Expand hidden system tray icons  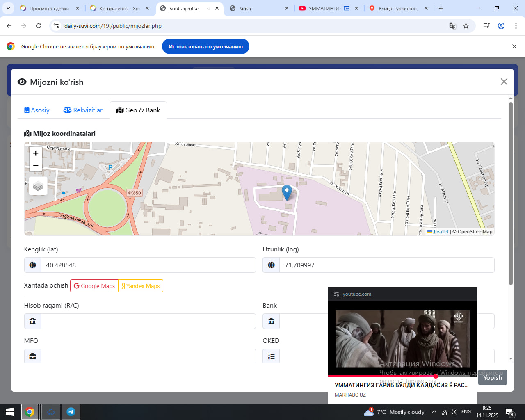coord(434,412)
